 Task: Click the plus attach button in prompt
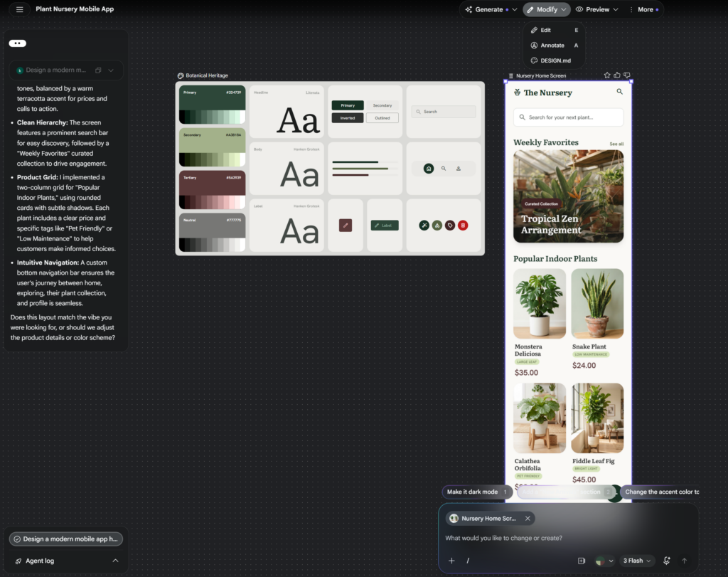click(x=451, y=561)
